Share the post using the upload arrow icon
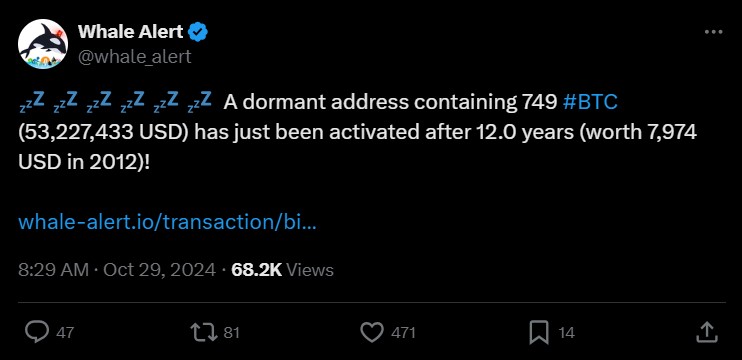Screen dimensions: 742x360 pos(707,332)
